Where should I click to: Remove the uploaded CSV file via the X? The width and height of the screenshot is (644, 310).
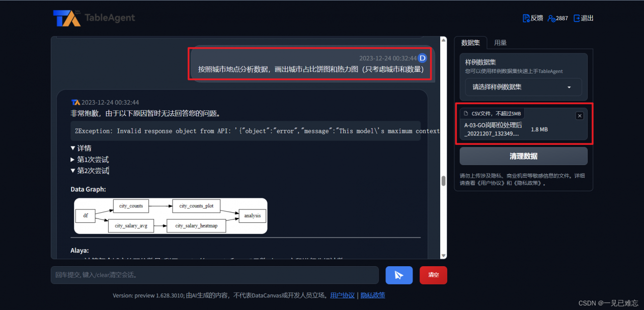(x=580, y=115)
